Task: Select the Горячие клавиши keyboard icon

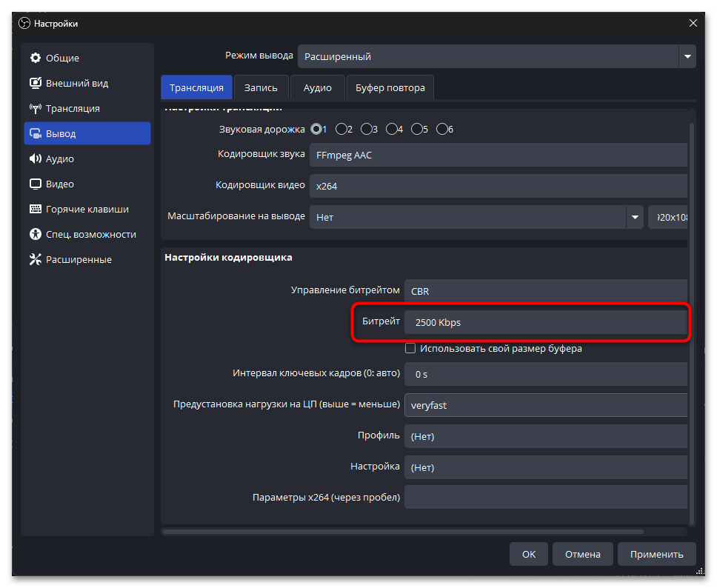Action: coord(35,209)
